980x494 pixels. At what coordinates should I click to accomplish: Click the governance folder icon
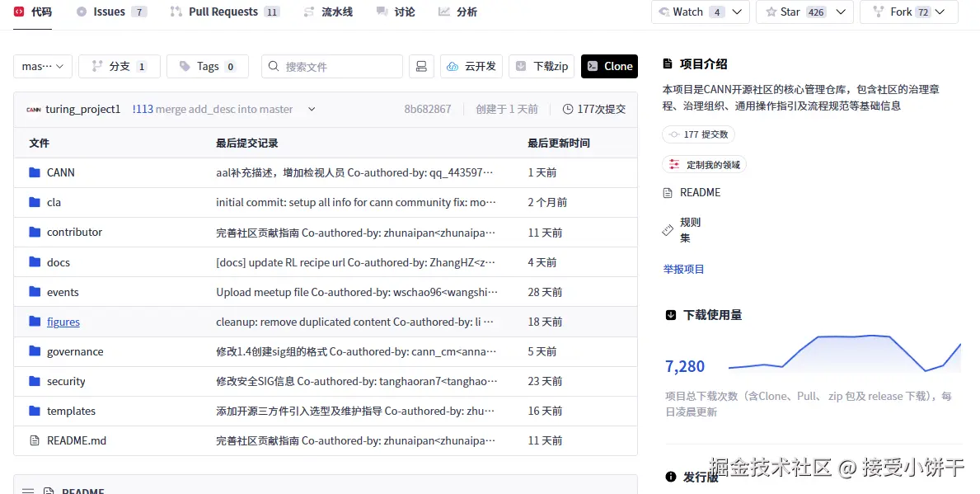click(x=35, y=351)
